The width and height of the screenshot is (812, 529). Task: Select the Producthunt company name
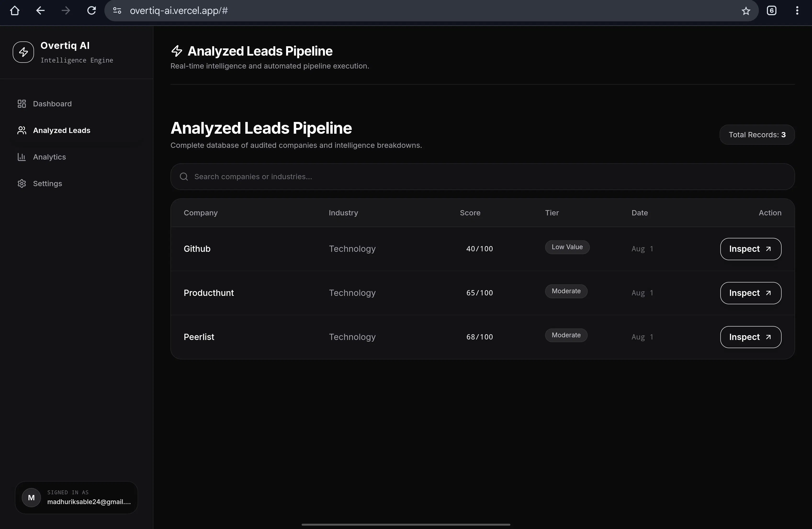coord(209,293)
